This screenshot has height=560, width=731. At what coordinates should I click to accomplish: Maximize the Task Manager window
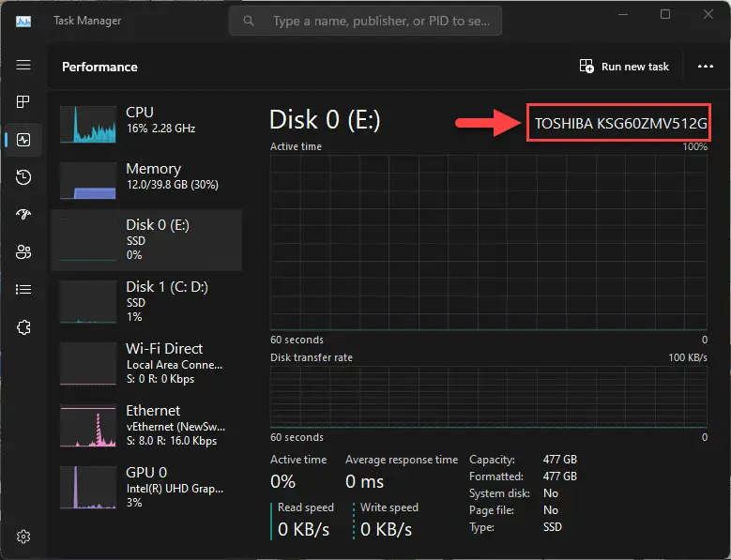(x=665, y=14)
